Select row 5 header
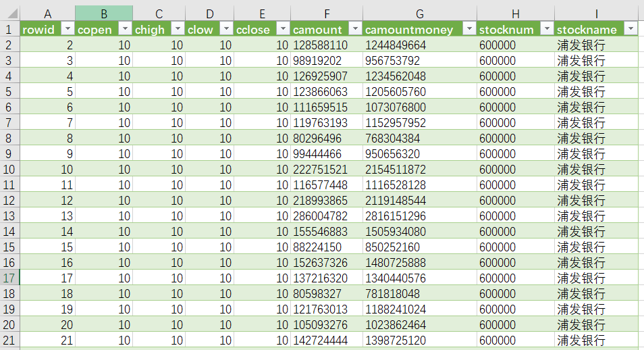 click(9, 91)
